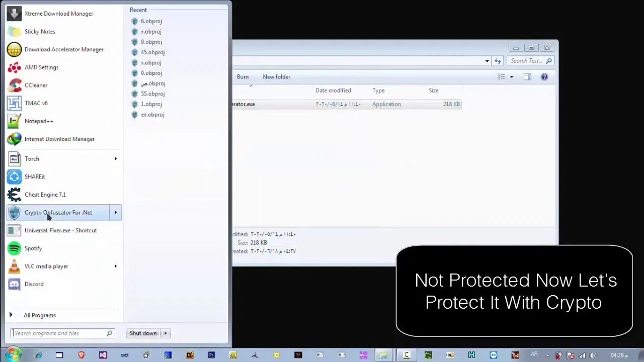Expand Crypto Obfuscator jump list arrow
The image size is (644, 362).
coord(115,213)
